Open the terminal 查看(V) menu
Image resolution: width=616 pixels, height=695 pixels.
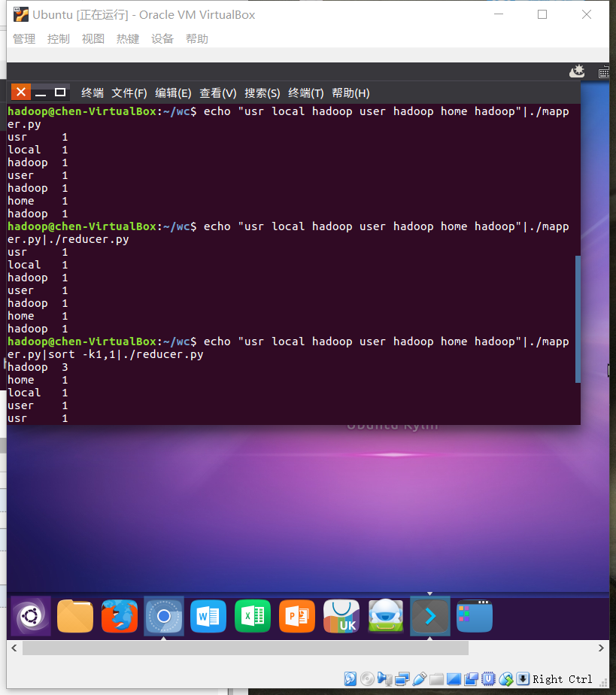217,93
